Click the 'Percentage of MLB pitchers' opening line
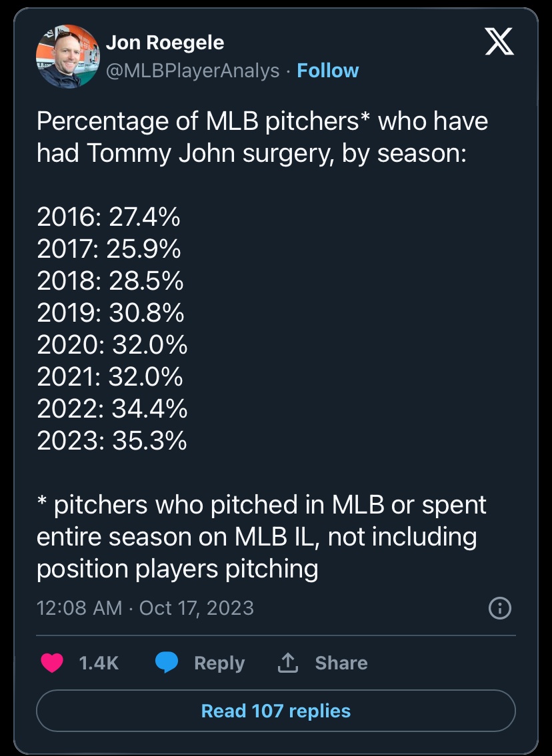The height and width of the screenshot is (756, 552). [x=262, y=121]
